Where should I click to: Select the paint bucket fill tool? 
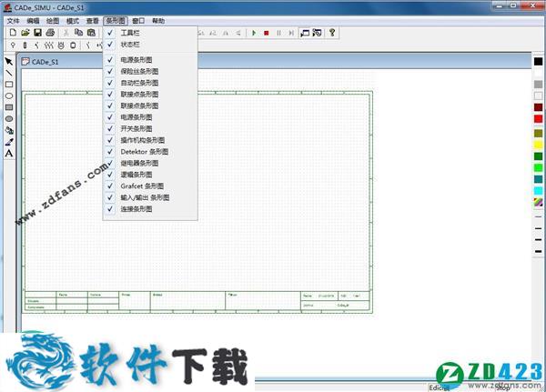tap(9, 131)
